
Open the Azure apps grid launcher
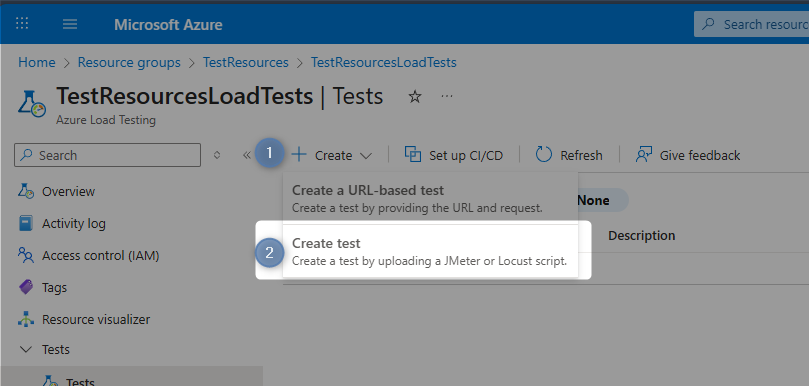click(22, 23)
